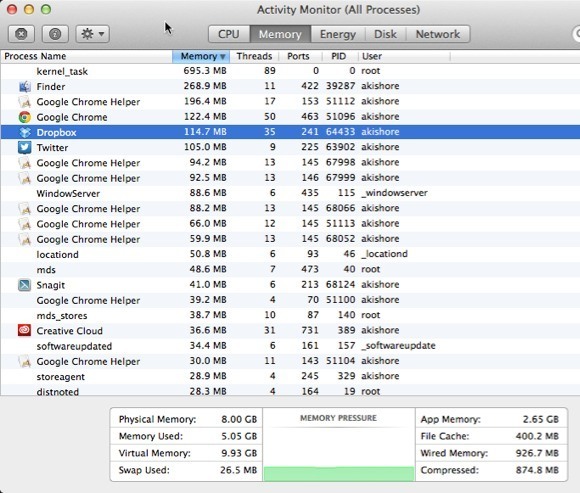The image size is (580, 493).
Task: Sort by Process Name column header
Action: (x=86, y=56)
